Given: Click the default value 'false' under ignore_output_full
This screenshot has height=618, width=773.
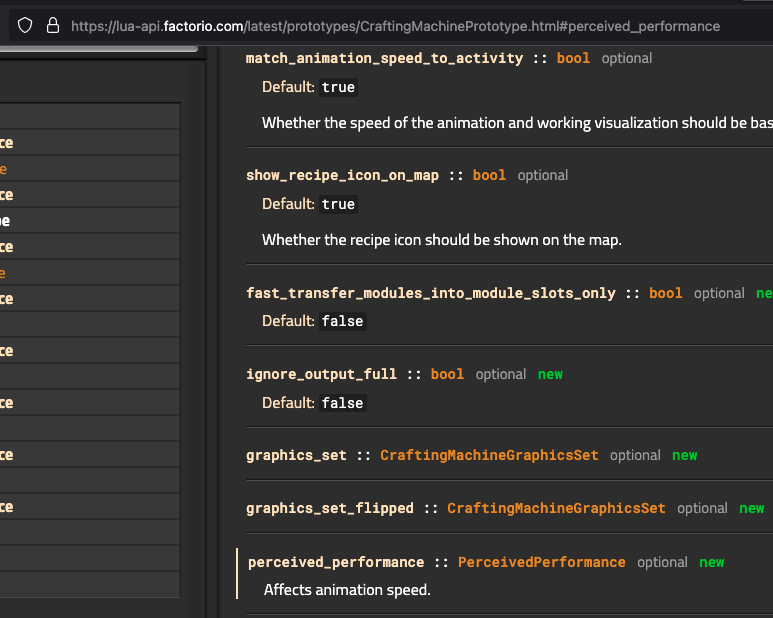Looking at the screenshot, I should click(x=342, y=403).
